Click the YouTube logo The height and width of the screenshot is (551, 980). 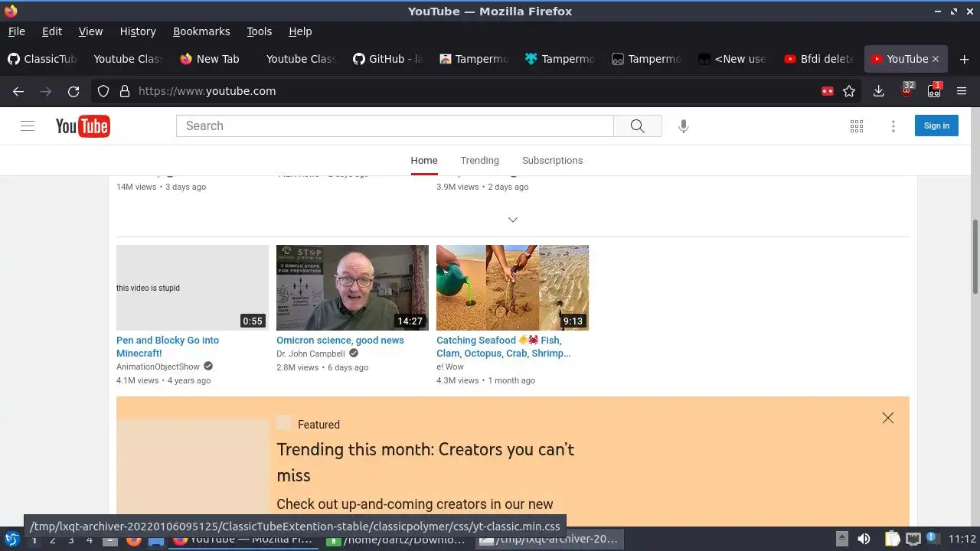pos(83,126)
